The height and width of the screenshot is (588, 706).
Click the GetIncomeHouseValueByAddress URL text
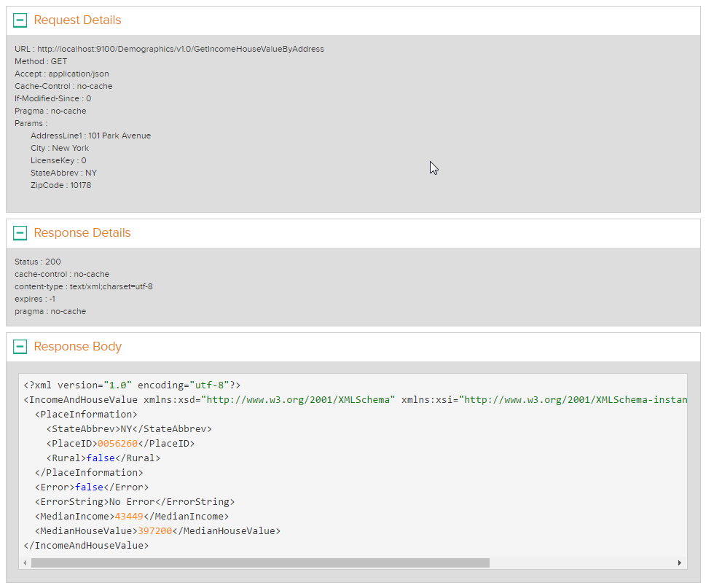coord(169,48)
